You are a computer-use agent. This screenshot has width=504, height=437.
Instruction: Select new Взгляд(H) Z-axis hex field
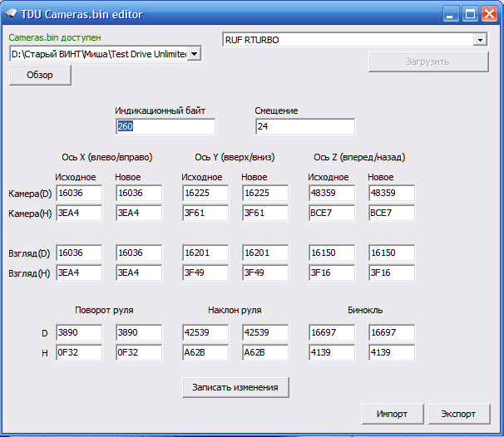coord(391,273)
